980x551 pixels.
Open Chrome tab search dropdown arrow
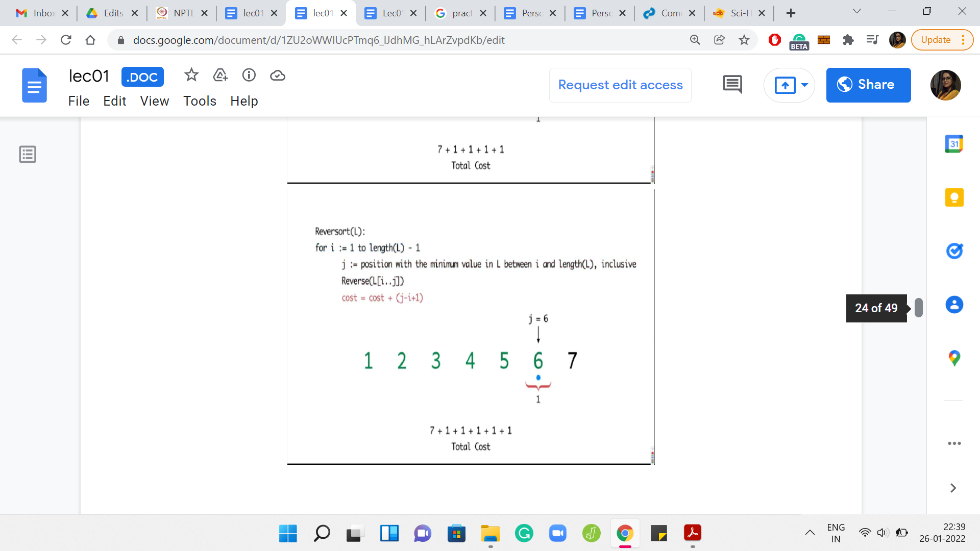click(x=857, y=12)
